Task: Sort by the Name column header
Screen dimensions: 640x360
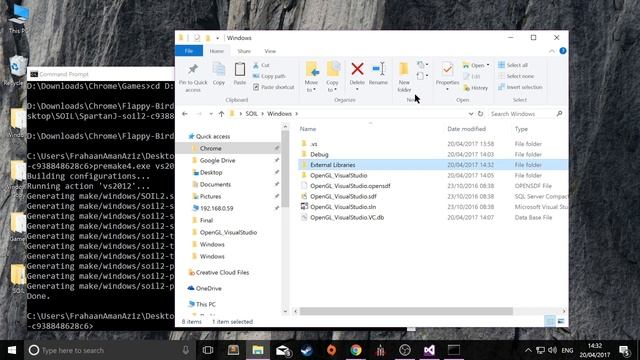Action: pos(308,129)
